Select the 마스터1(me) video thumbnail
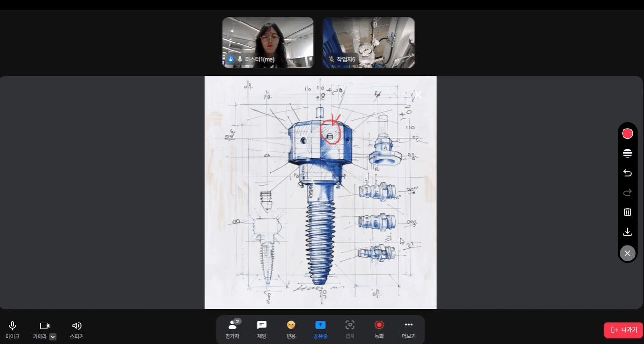 pos(268,43)
